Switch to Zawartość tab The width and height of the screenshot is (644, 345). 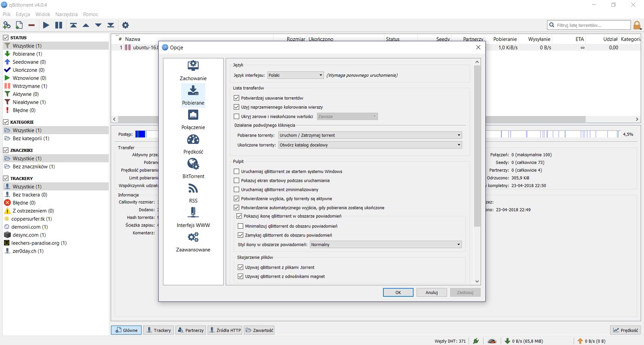[x=259, y=330]
